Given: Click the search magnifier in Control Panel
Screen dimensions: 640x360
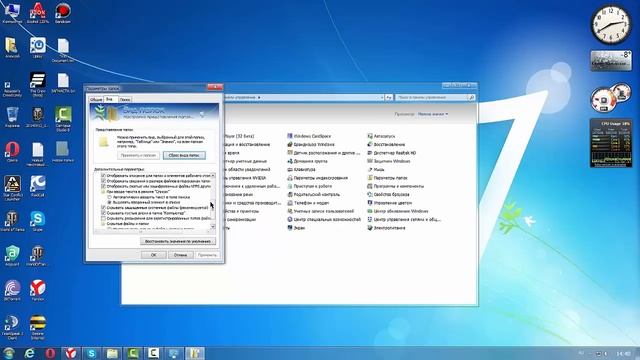Looking at the screenshot, I should 471,98.
